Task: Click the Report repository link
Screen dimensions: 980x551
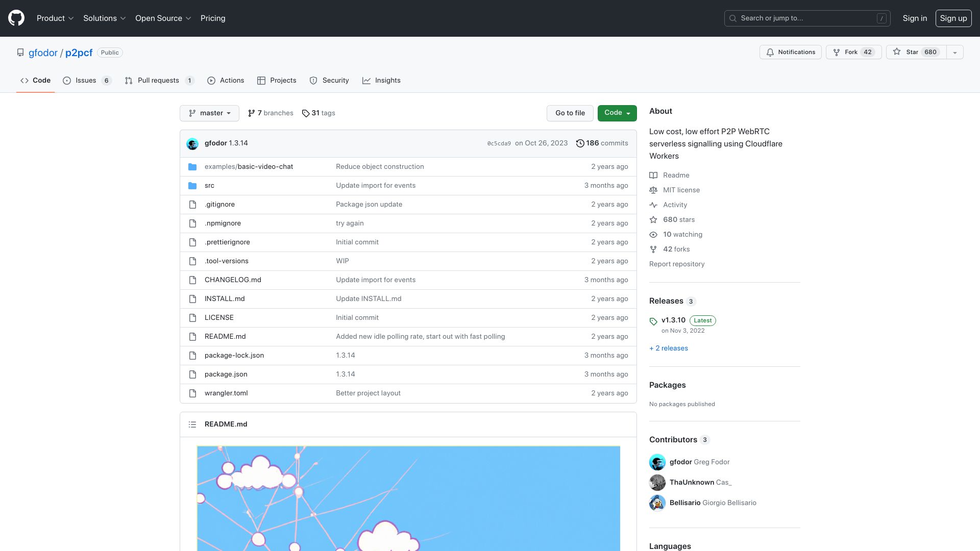Action: click(x=677, y=264)
